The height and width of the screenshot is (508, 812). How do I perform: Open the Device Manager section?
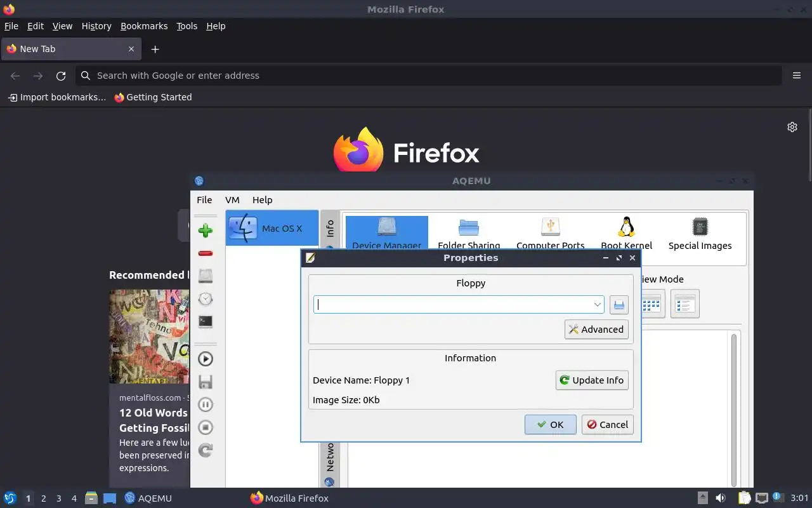click(386, 233)
